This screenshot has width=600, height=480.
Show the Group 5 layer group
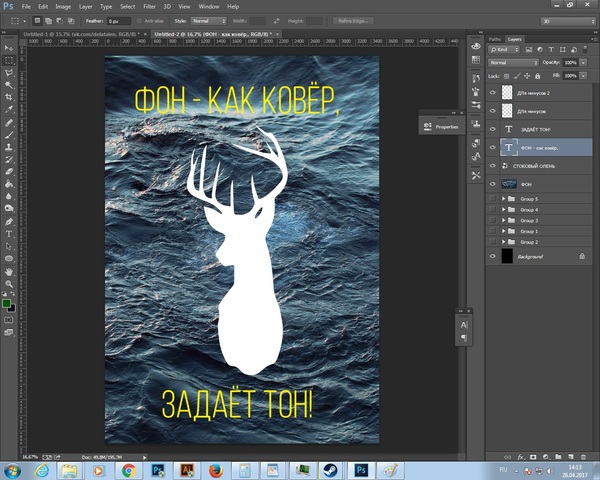click(x=492, y=199)
